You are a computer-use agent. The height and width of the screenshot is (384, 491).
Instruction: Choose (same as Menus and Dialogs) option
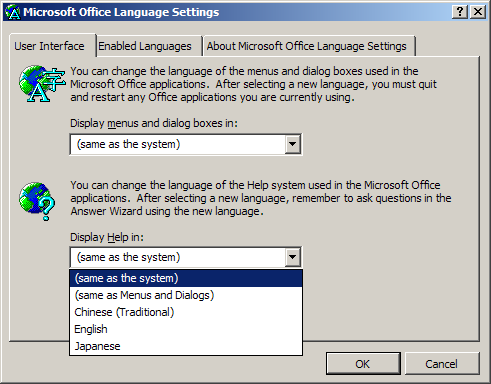point(186,295)
